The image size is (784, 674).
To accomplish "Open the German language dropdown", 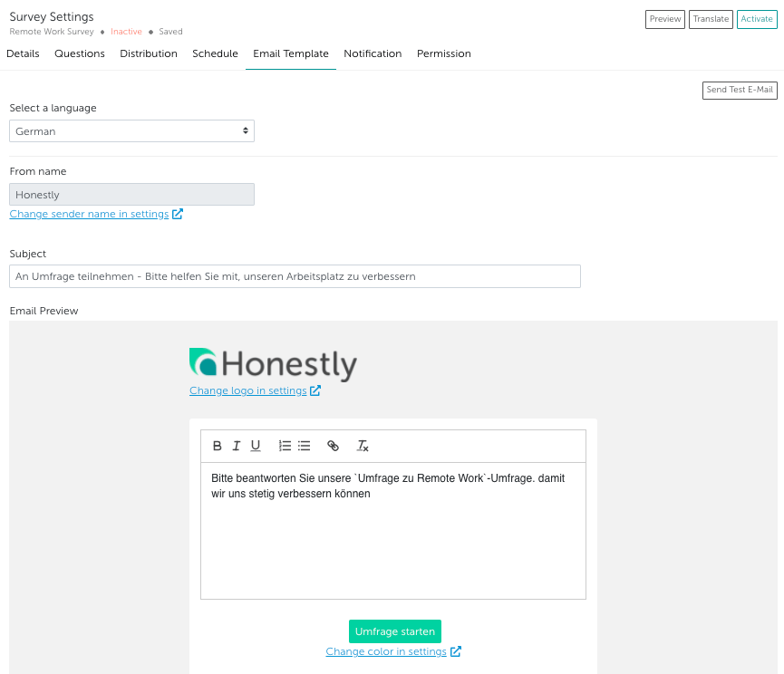I will (x=132, y=130).
